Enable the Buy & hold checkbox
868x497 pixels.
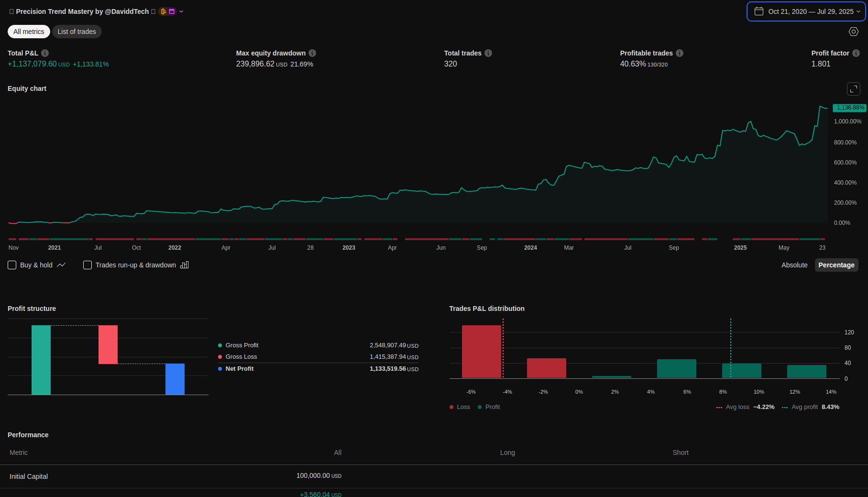tap(12, 265)
